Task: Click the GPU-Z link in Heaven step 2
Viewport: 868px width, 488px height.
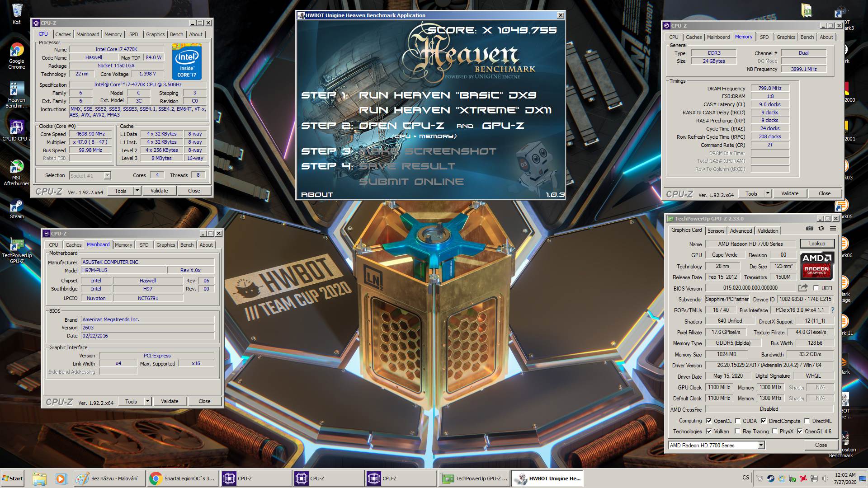Action: [x=503, y=126]
